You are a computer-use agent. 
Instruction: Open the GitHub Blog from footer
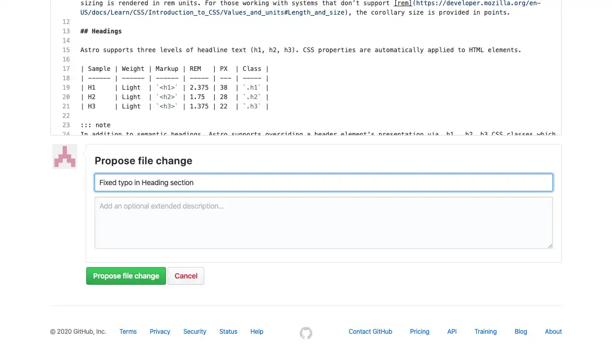[521, 331]
